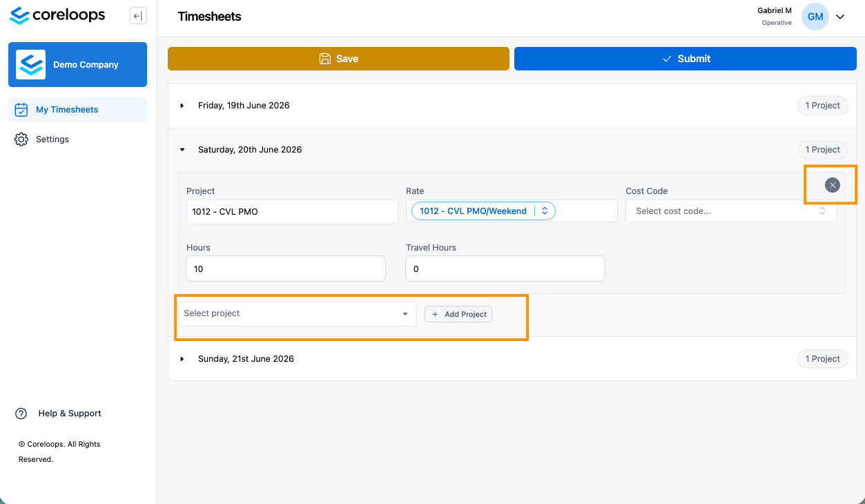Click the Coreloops logo
The height and width of the screenshot is (504, 865).
[57, 15]
